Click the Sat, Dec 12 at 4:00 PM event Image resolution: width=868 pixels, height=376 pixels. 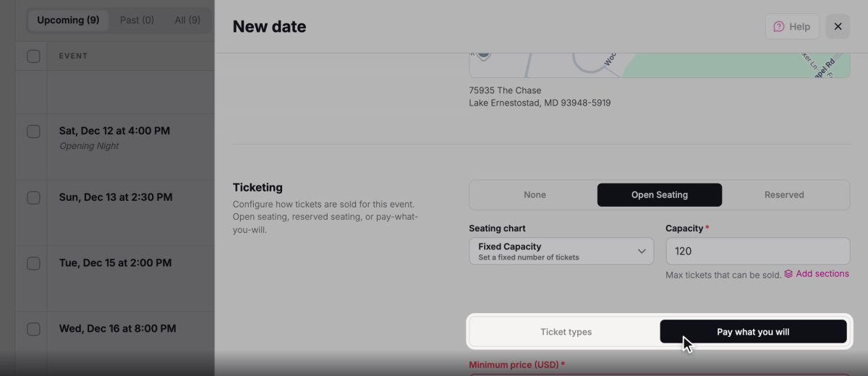click(x=114, y=131)
